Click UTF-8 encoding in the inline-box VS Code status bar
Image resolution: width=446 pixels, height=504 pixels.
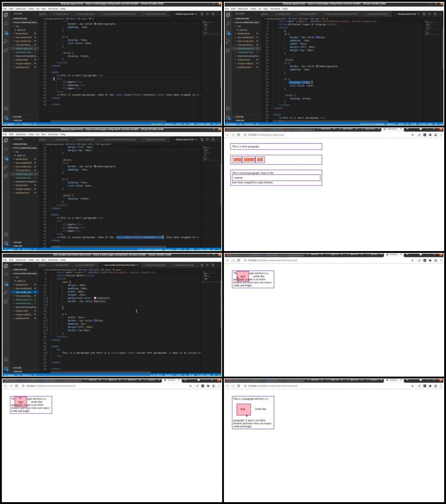[x=179, y=375]
